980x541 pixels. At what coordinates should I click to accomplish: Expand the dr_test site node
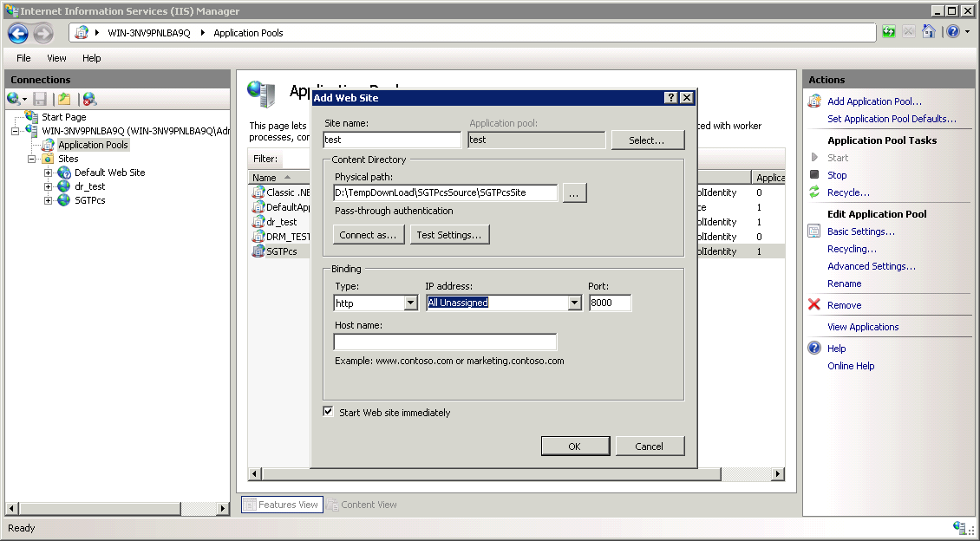tap(48, 186)
